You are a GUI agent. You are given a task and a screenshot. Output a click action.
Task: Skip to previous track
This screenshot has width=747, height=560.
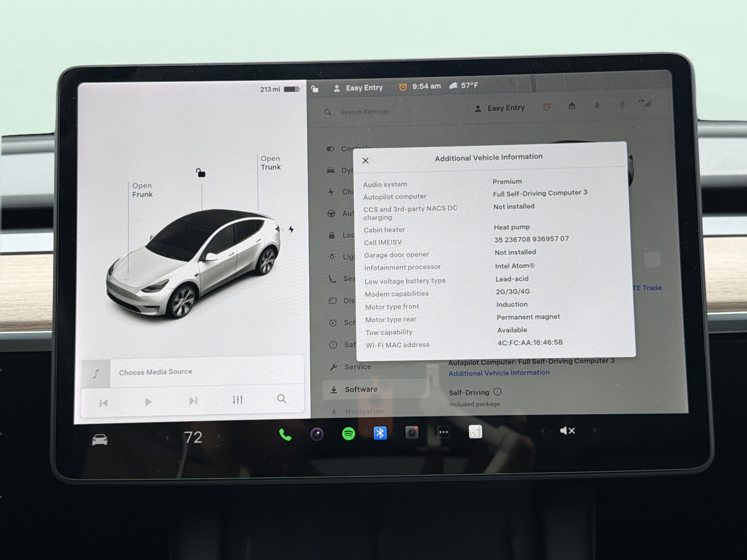click(104, 403)
